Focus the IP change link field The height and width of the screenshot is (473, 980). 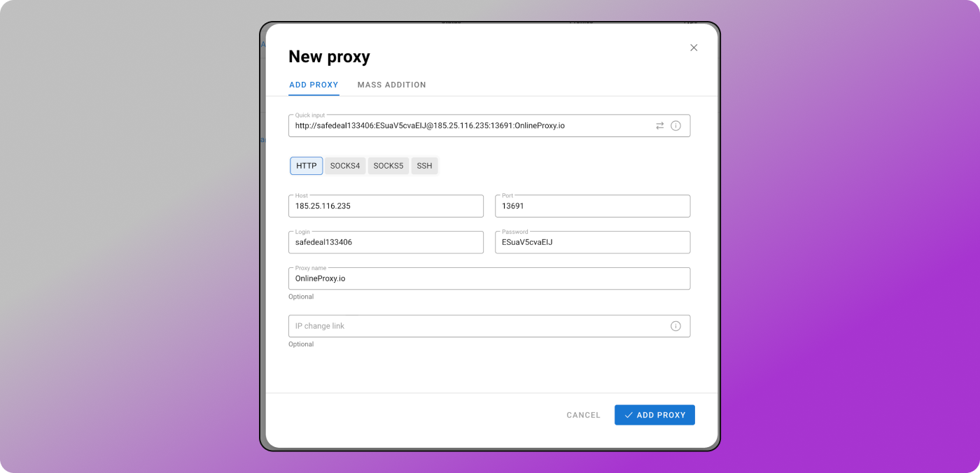pos(476,326)
